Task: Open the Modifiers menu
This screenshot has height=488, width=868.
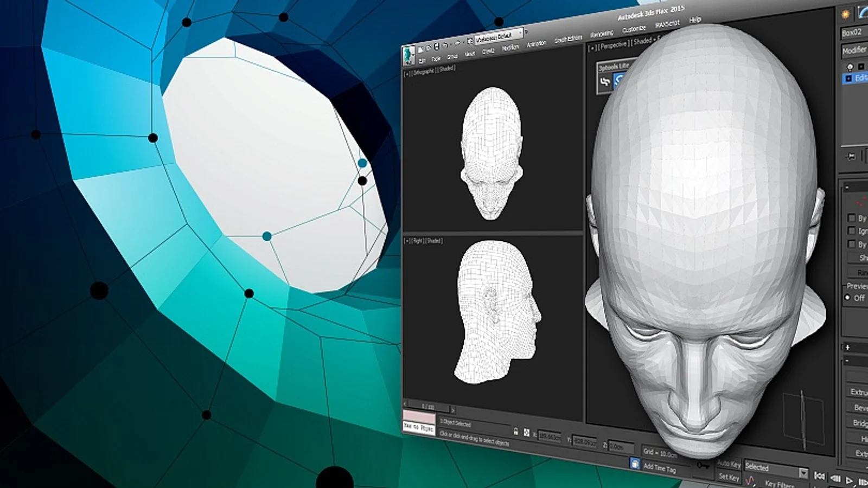Action: 510,48
